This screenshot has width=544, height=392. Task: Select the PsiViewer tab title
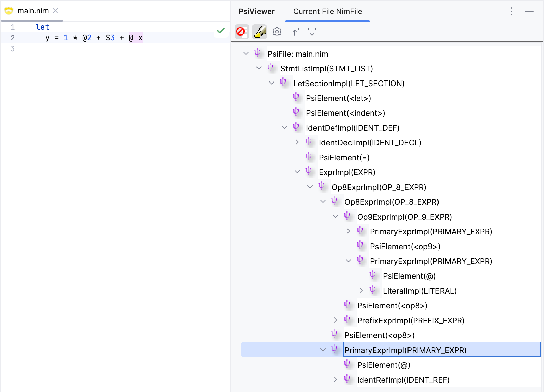[256, 11]
